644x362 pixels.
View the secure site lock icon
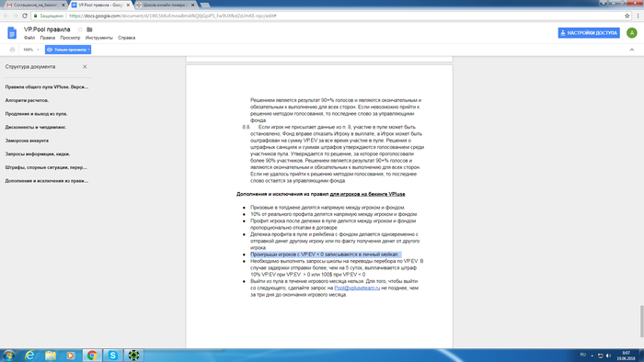pyautogui.click(x=36, y=16)
